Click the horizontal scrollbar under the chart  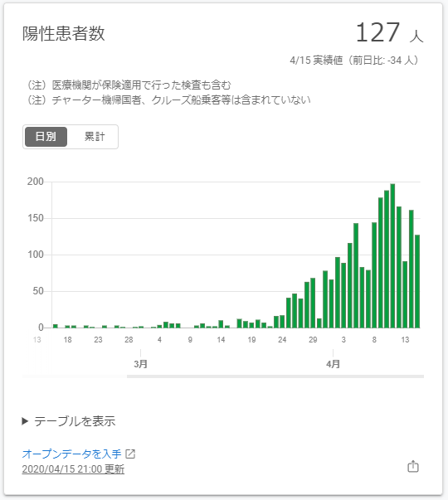coord(275,376)
